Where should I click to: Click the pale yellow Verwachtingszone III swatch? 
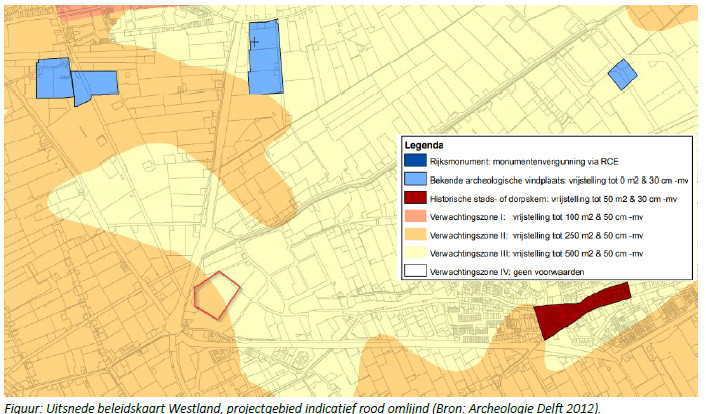415,253
